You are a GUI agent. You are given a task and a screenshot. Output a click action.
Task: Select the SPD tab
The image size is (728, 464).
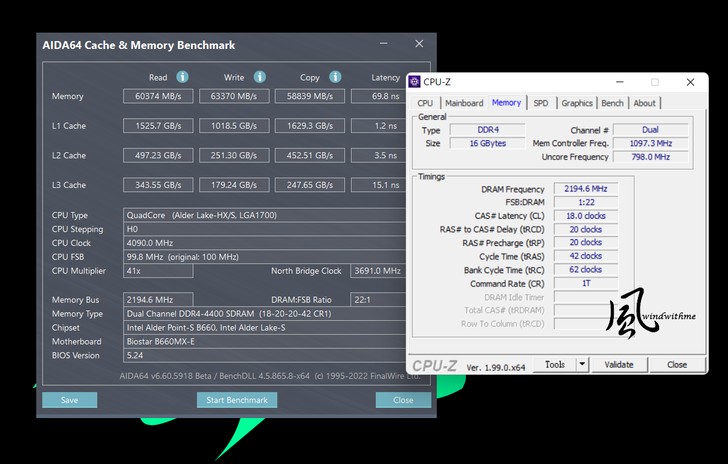pyautogui.click(x=540, y=103)
